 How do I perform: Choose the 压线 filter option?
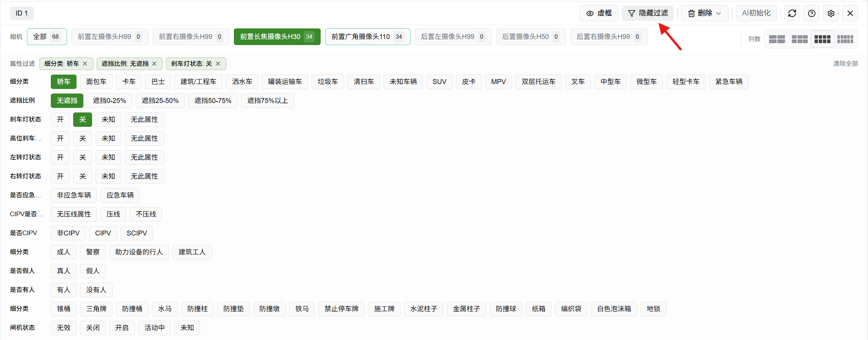tap(113, 214)
